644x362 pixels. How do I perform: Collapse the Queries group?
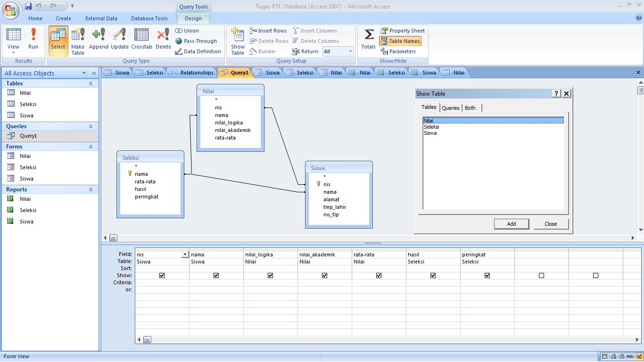(91, 126)
